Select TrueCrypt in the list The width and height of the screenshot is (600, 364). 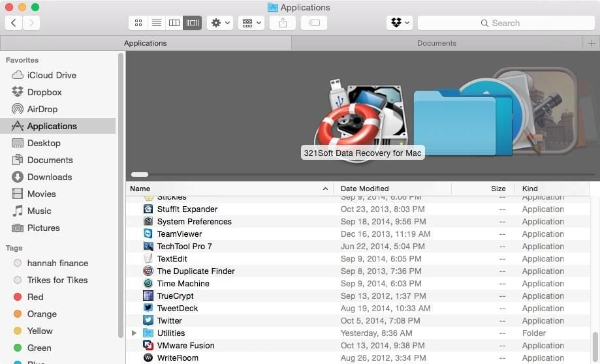point(358,296)
